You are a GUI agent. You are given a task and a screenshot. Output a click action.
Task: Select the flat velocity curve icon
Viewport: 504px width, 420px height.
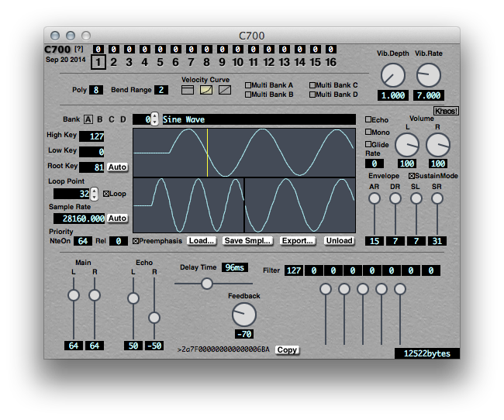(x=187, y=90)
